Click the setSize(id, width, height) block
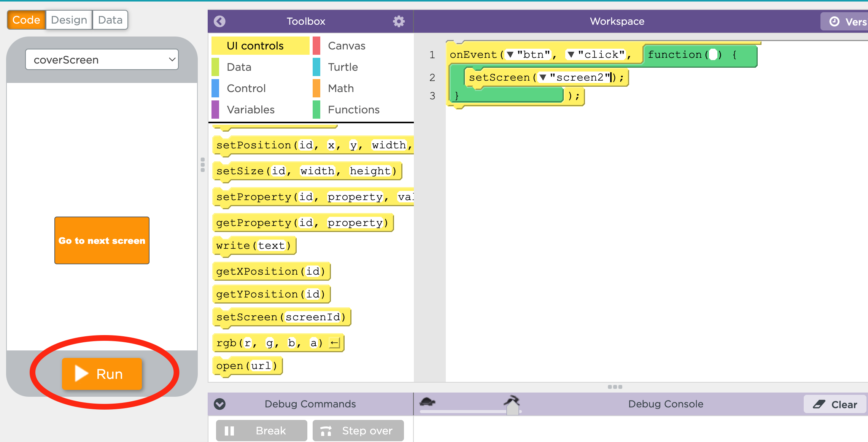The height and width of the screenshot is (442, 868). (x=308, y=171)
